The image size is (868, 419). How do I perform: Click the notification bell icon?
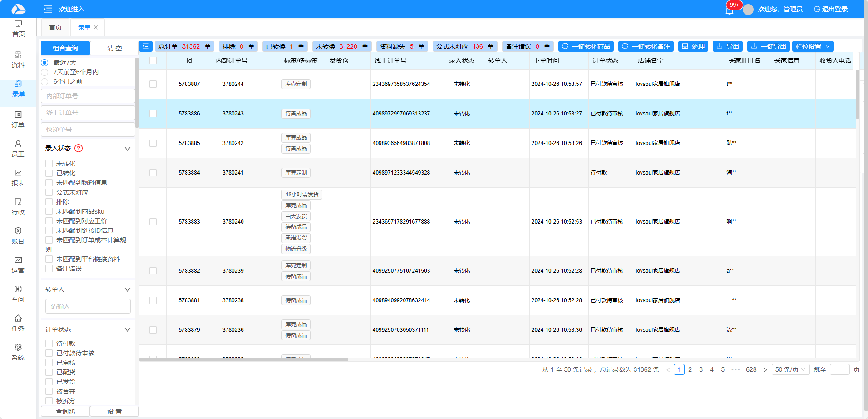pyautogui.click(x=729, y=10)
